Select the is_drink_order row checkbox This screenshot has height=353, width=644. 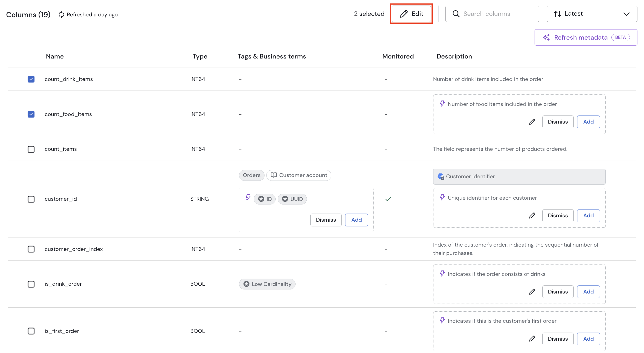31,284
